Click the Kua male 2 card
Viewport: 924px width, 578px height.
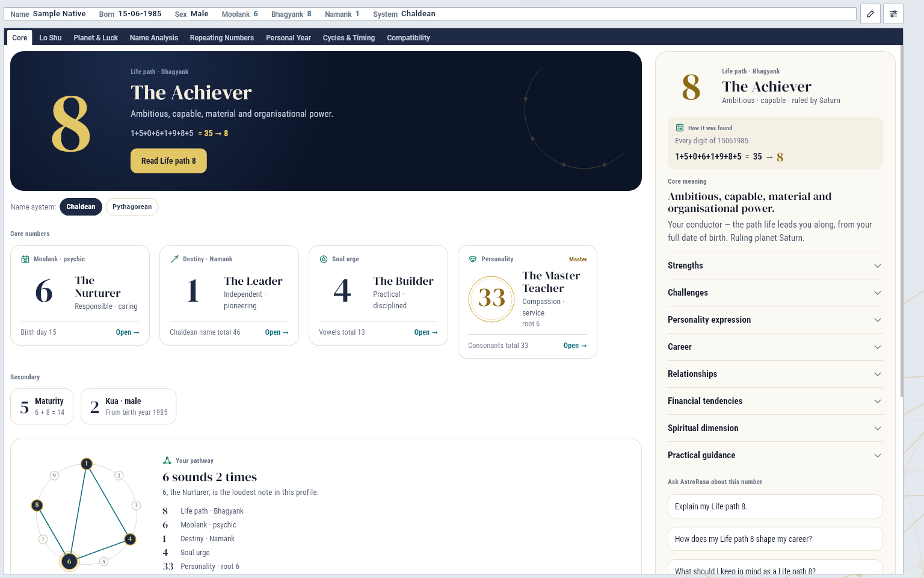(x=129, y=406)
